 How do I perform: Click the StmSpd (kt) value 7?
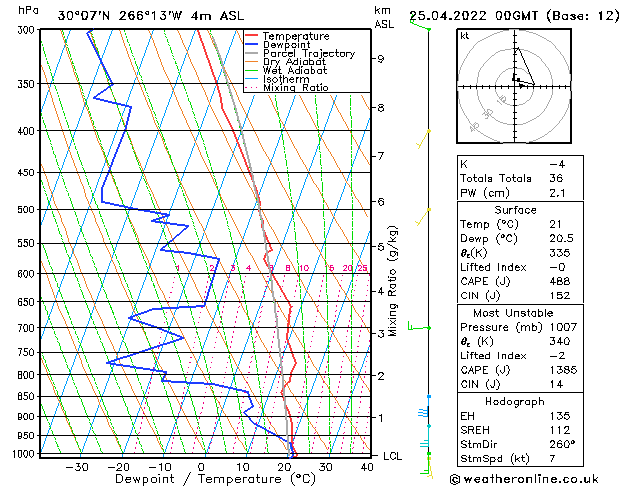(x=552, y=458)
